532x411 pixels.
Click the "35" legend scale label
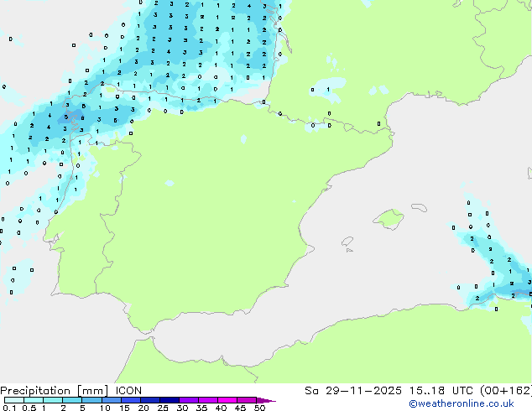point(201,408)
